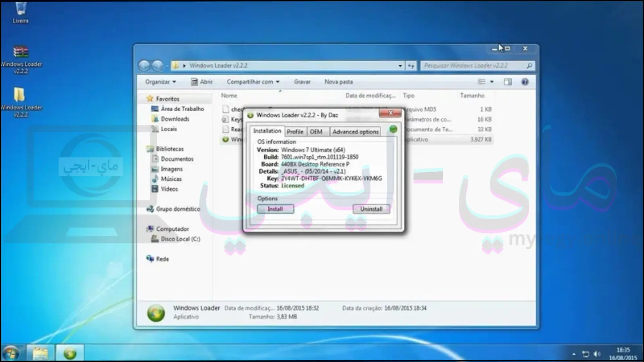Sort by Data de modificação column

click(x=371, y=96)
